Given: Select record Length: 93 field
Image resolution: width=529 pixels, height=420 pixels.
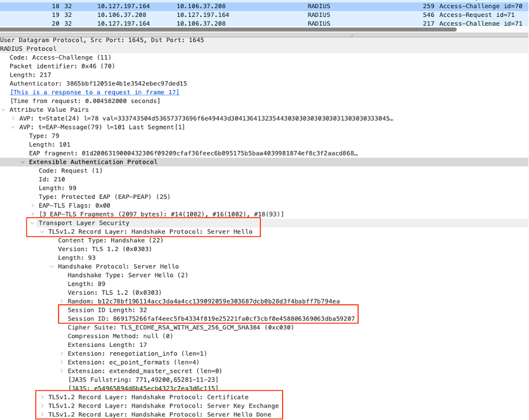Looking at the screenshot, I should point(77,258).
